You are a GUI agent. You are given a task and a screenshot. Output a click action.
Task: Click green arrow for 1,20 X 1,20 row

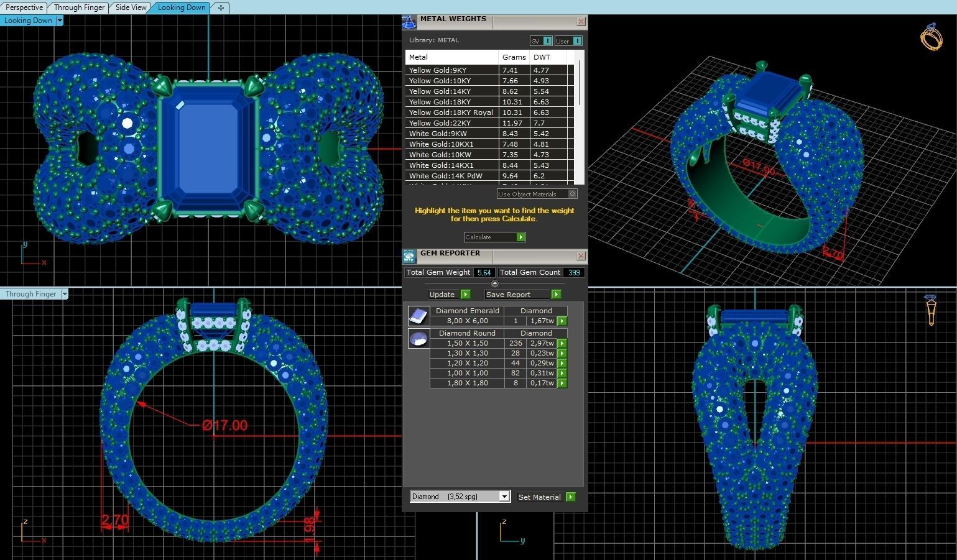click(562, 364)
